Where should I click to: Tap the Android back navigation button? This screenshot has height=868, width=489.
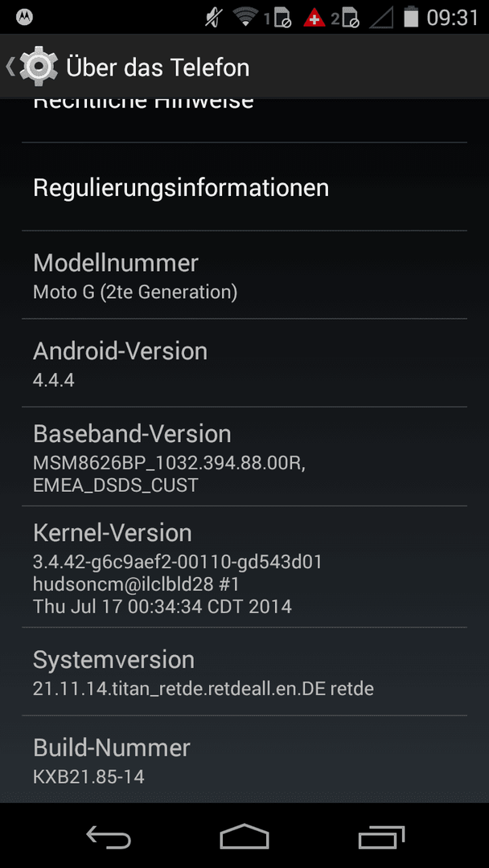coord(108,836)
